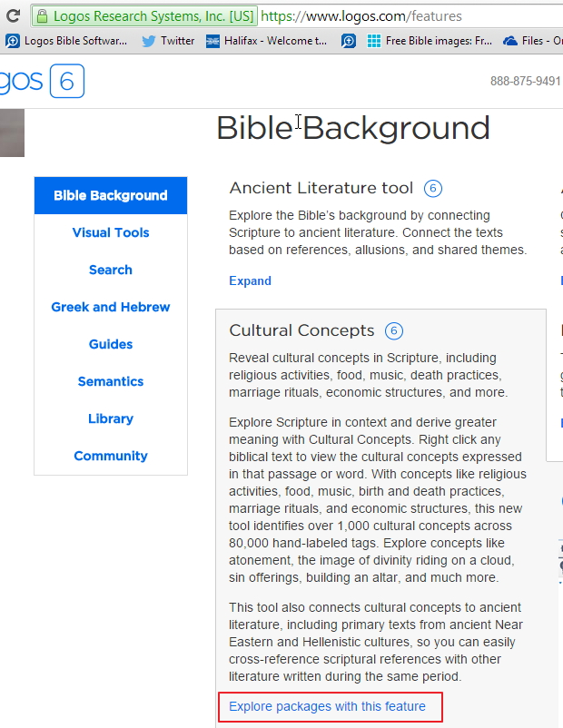Go to the Search section in sidebar

click(111, 270)
